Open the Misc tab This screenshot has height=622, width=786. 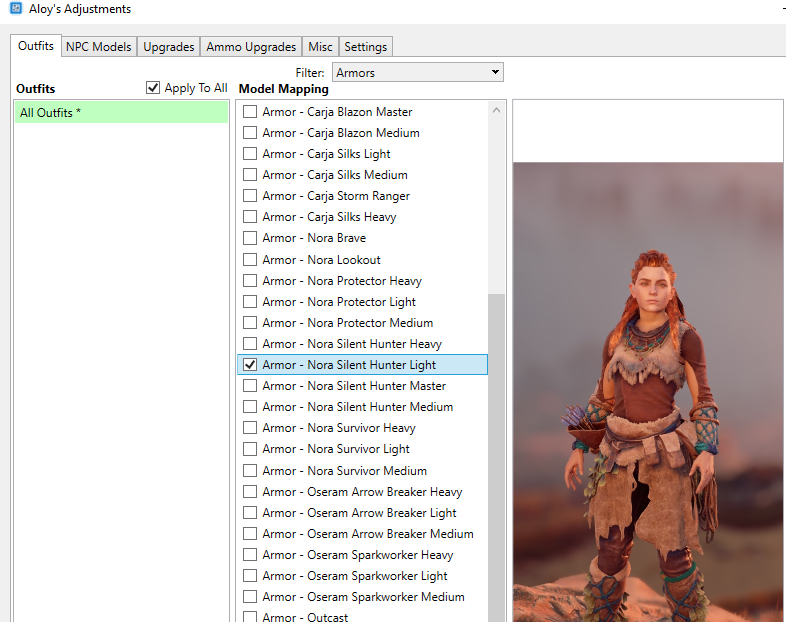(x=320, y=47)
